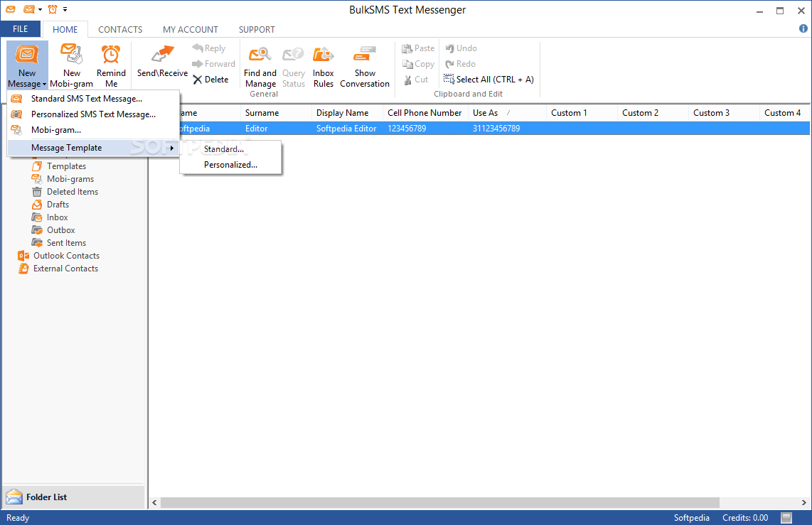Click the Delete button with X icon

(210, 79)
